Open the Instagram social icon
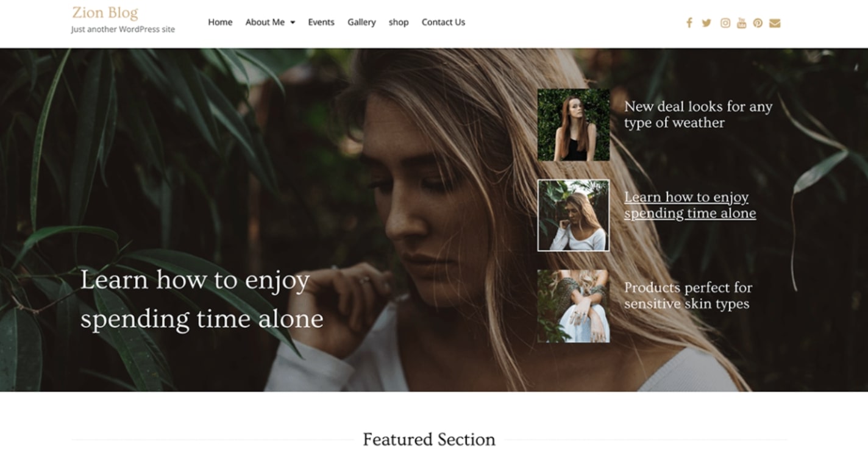Viewport: 868px width, 473px height. [x=725, y=23]
